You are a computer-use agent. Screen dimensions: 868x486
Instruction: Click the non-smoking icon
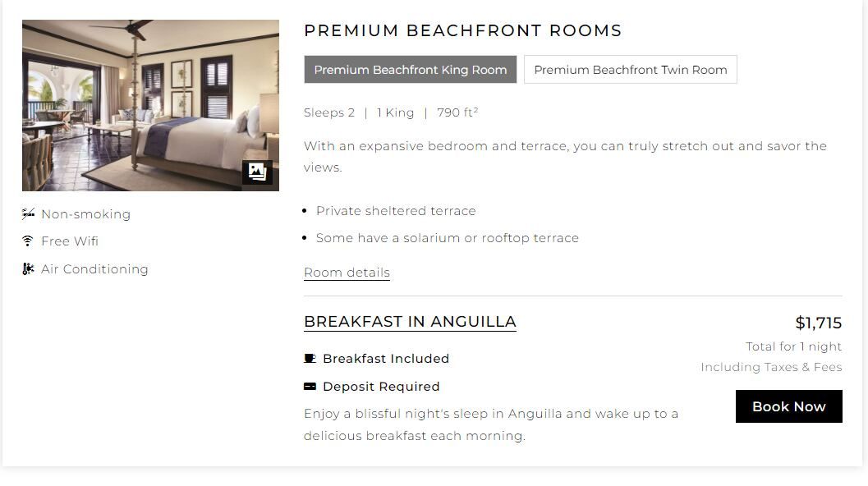pyautogui.click(x=28, y=214)
